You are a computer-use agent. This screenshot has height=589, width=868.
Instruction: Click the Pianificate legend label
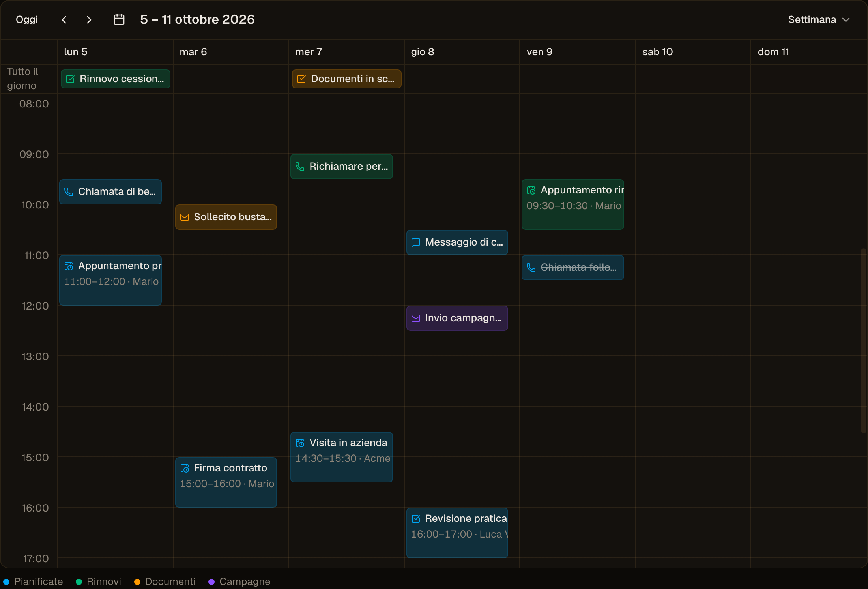coord(39,581)
